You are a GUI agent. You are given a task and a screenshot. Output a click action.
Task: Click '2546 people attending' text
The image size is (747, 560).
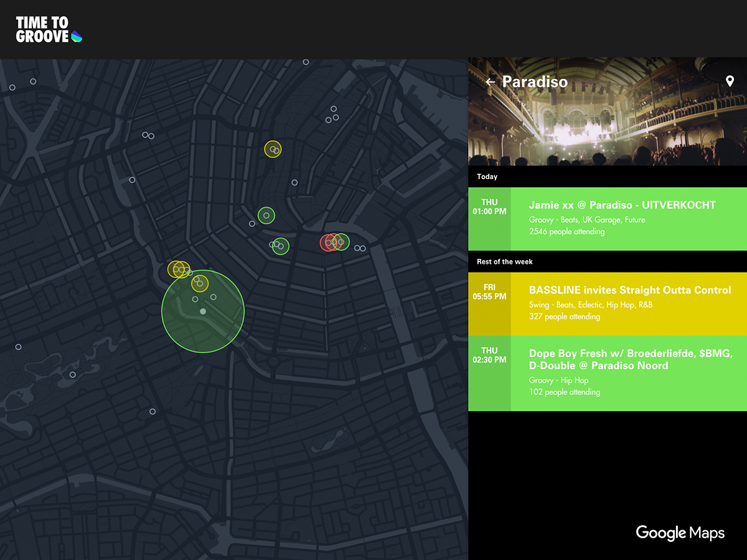(566, 231)
